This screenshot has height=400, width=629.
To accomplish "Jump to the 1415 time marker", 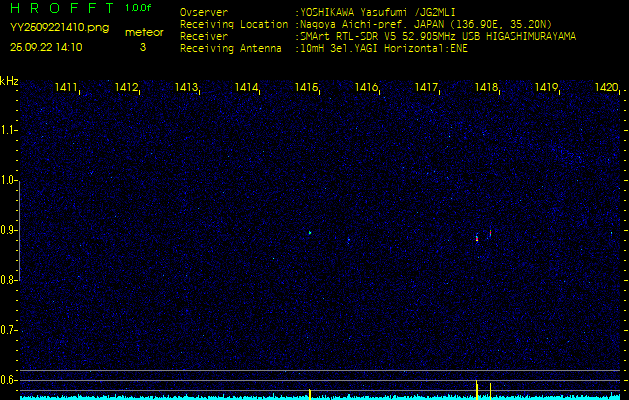I will pyautogui.click(x=307, y=88).
